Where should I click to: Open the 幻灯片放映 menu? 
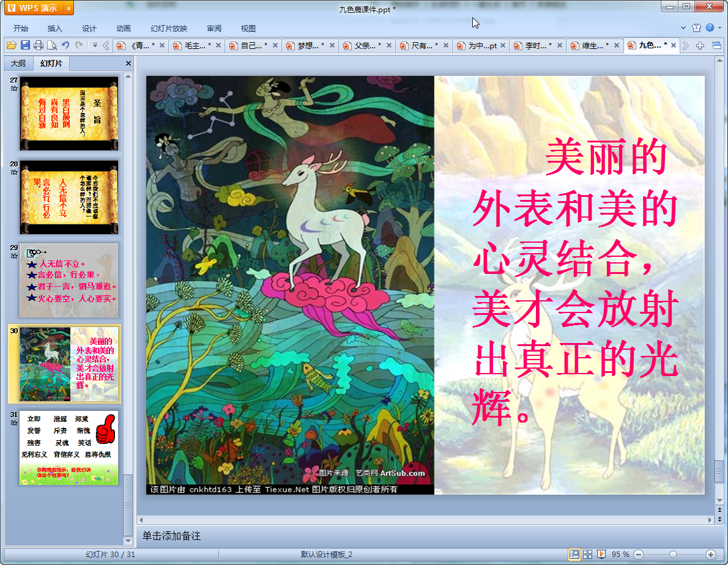(169, 28)
